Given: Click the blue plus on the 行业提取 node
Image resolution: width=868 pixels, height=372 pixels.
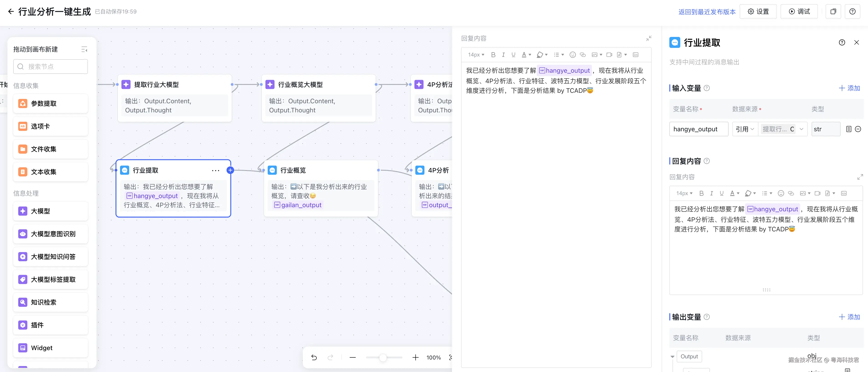Looking at the screenshot, I should (x=230, y=170).
